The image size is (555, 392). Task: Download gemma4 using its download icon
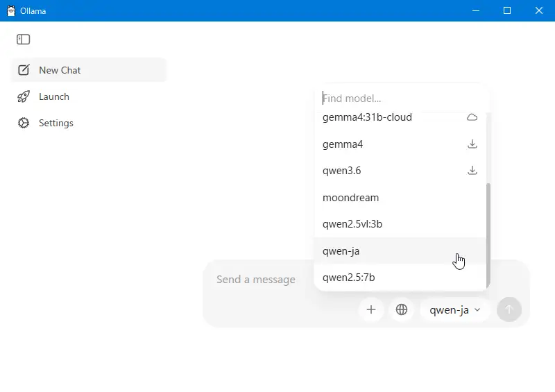(x=472, y=144)
